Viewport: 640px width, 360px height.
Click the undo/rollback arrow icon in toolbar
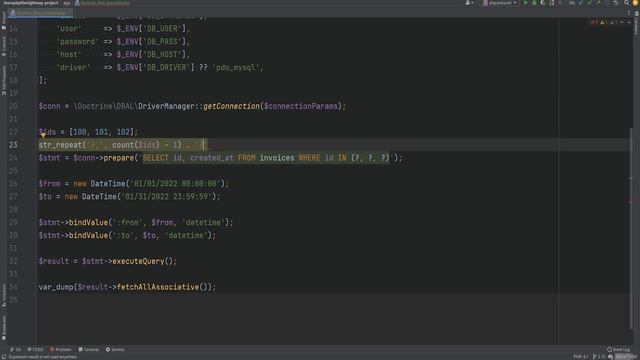pos(616,3)
